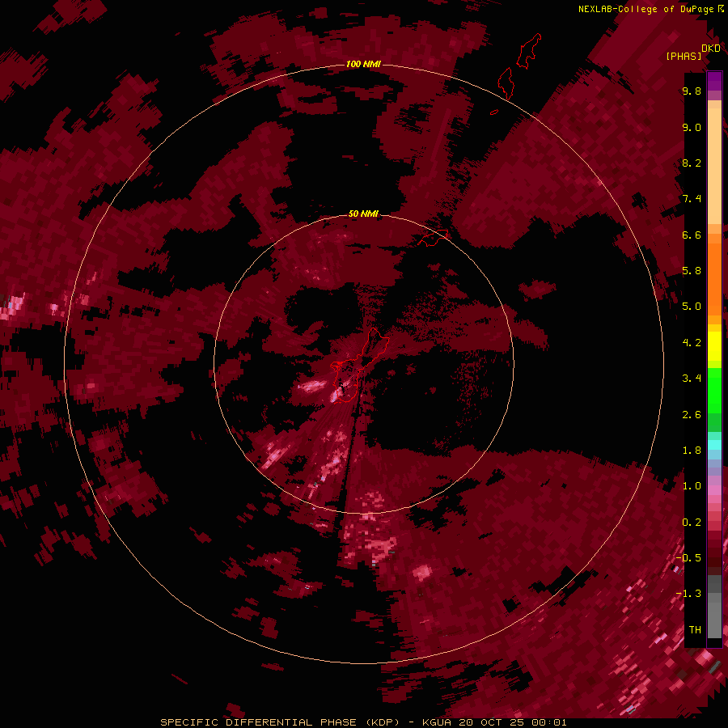The height and width of the screenshot is (728, 728).
Task: Click the 0.2 legend value
Action: click(692, 523)
